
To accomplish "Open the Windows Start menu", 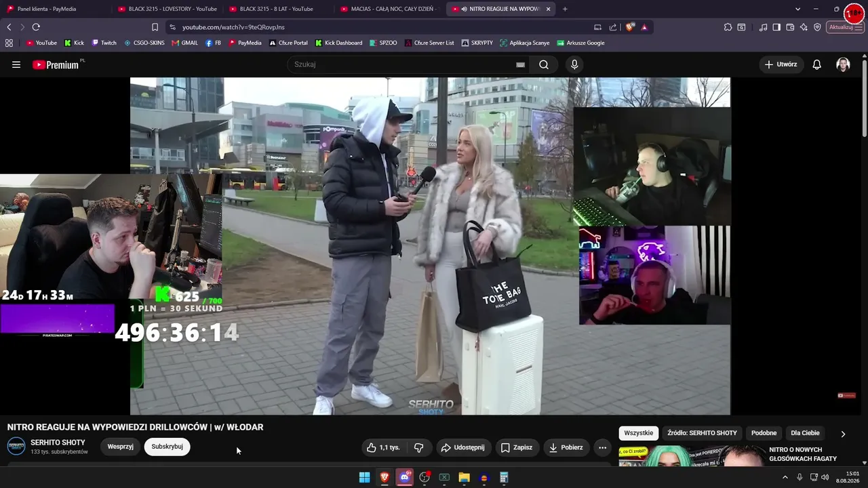I will [x=365, y=477].
